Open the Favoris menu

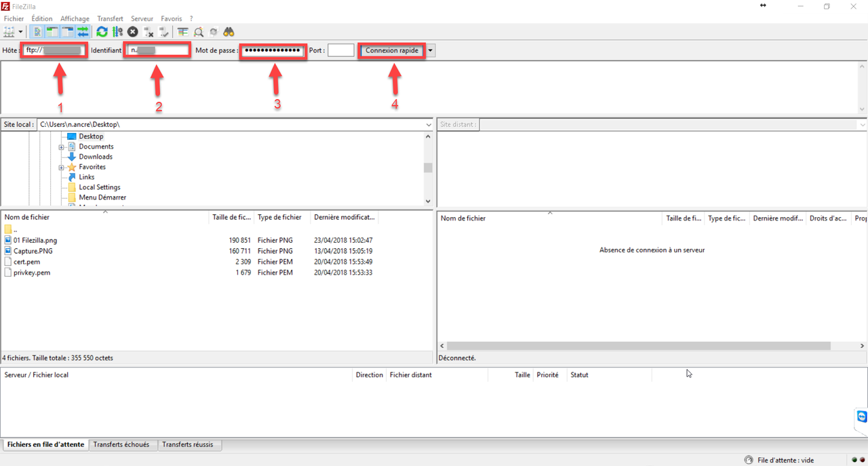point(172,19)
